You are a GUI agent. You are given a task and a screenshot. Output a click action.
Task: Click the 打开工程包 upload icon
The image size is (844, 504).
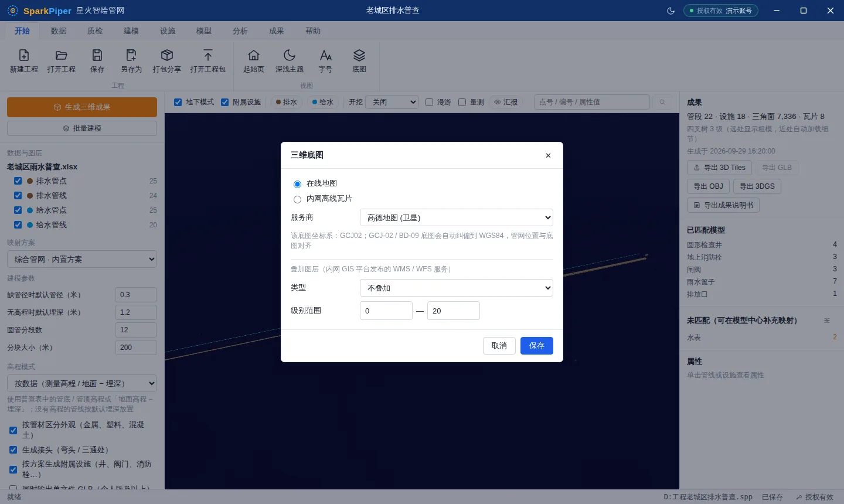pos(208,55)
